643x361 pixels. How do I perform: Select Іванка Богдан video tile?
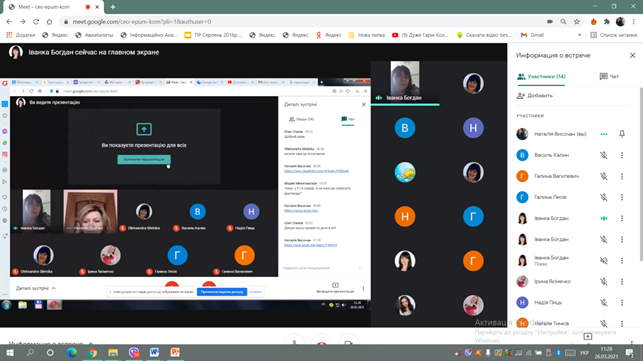pyautogui.click(x=405, y=82)
